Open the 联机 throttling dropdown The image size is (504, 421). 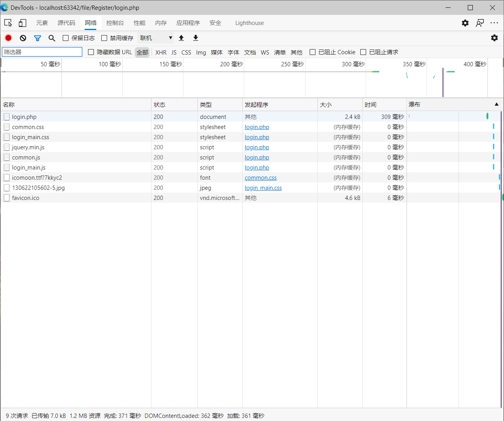pos(156,38)
